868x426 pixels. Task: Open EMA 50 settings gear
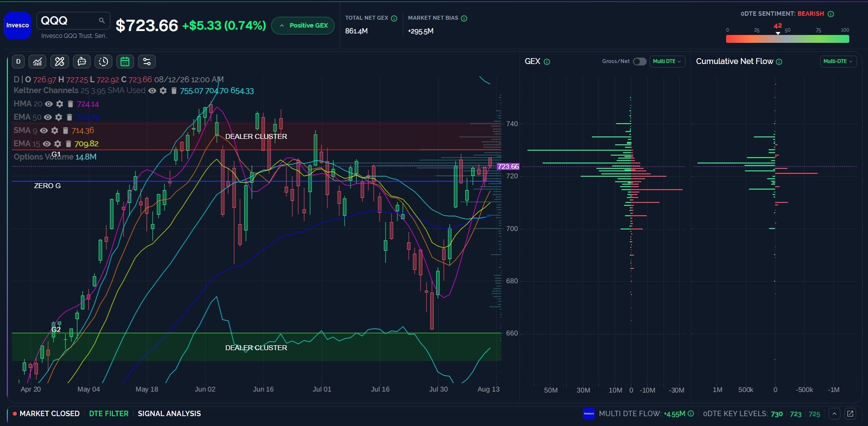[x=59, y=117]
